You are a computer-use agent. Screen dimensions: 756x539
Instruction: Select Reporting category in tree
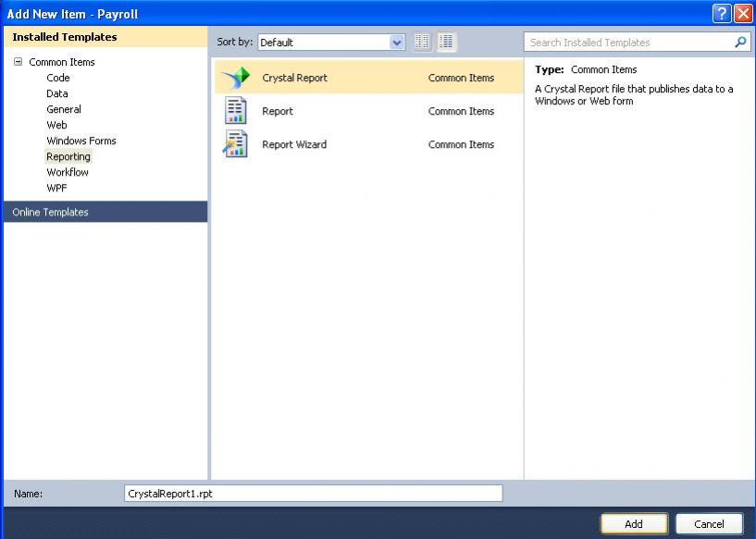coord(68,156)
